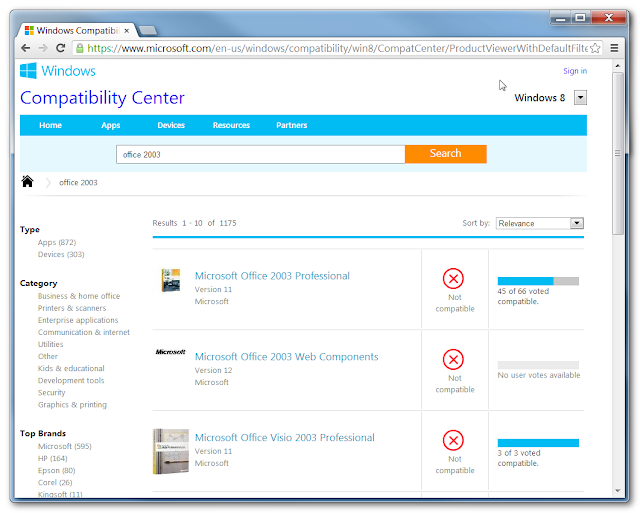640x513 pixels.
Task: Select Utilities category
Action: [50, 344]
